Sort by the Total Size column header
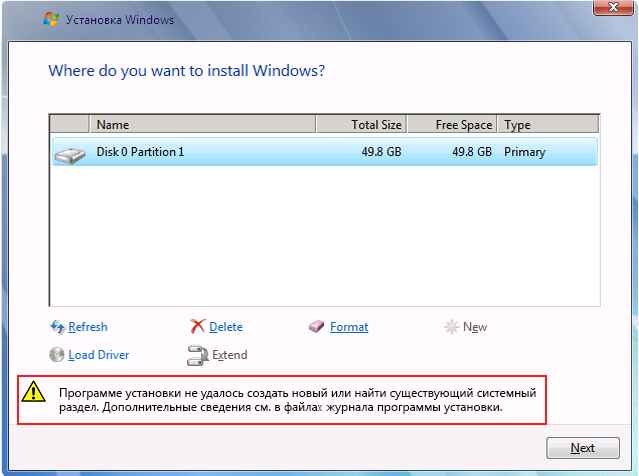Screen dimensions: 639x476 (x=361, y=124)
